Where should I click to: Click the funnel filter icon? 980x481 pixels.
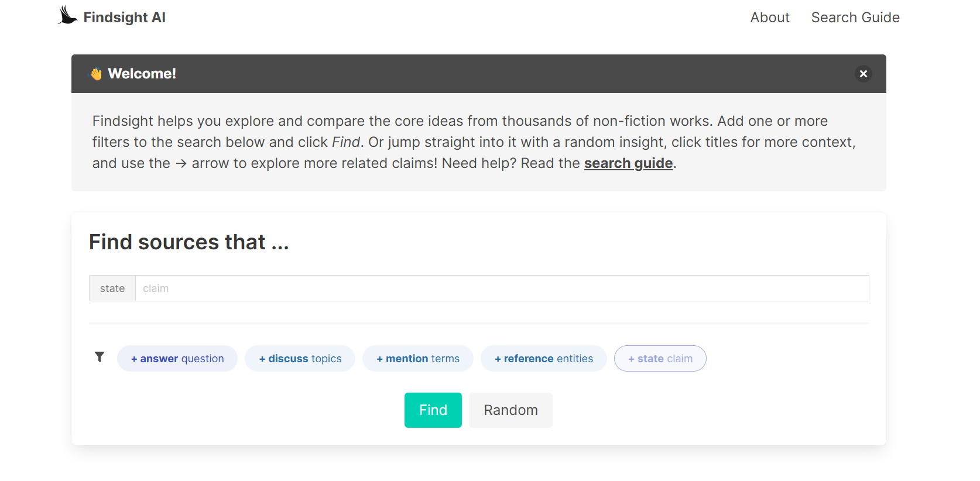pyautogui.click(x=100, y=357)
